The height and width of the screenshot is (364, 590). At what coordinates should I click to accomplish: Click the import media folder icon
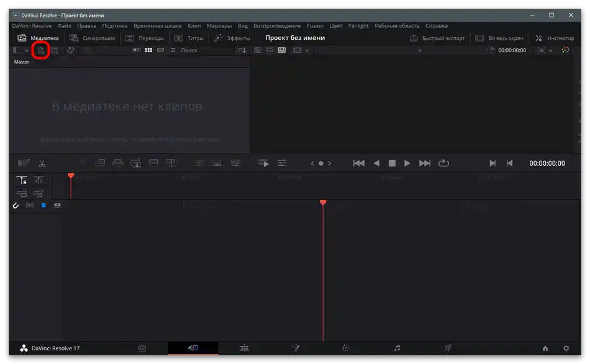[55, 50]
